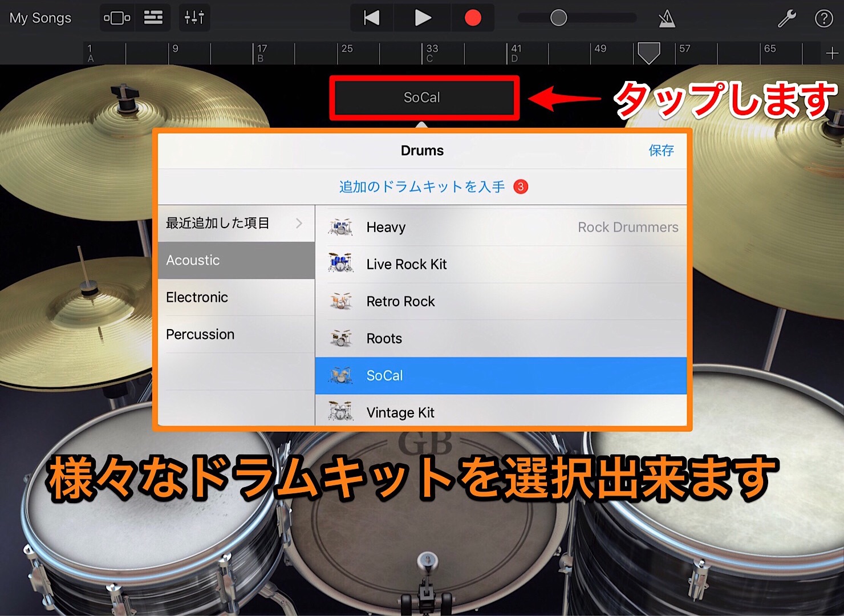Go to beginning with the rewind button
Screen dimensions: 844x616
pos(372,18)
